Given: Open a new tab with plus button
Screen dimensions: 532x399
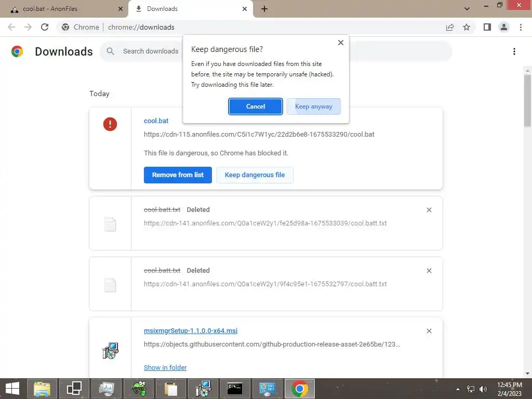Looking at the screenshot, I should tap(264, 9).
